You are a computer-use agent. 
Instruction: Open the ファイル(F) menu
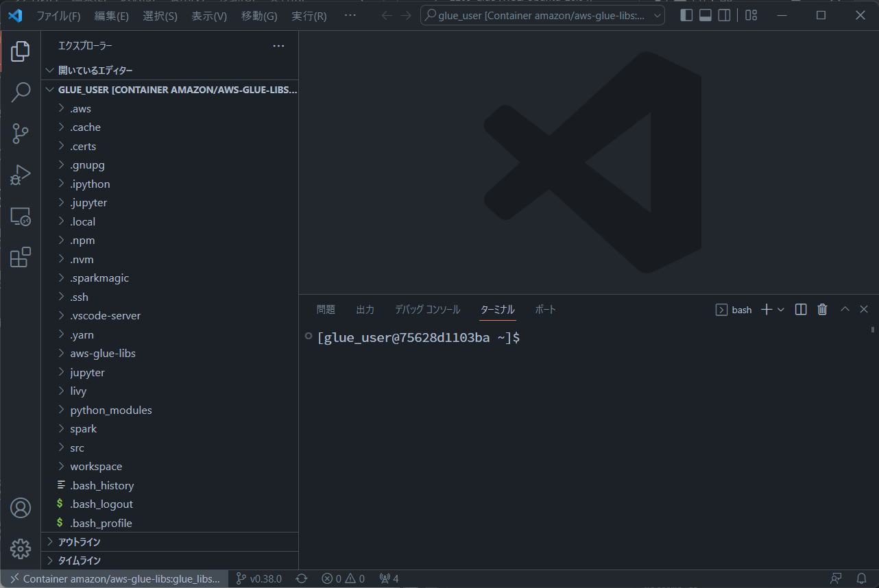click(x=58, y=16)
